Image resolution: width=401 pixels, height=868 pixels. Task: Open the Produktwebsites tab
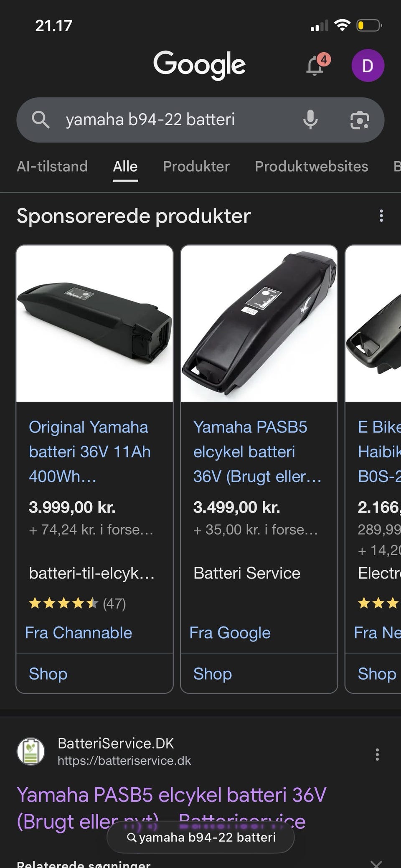pyautogui.click(x=312, y=166)
